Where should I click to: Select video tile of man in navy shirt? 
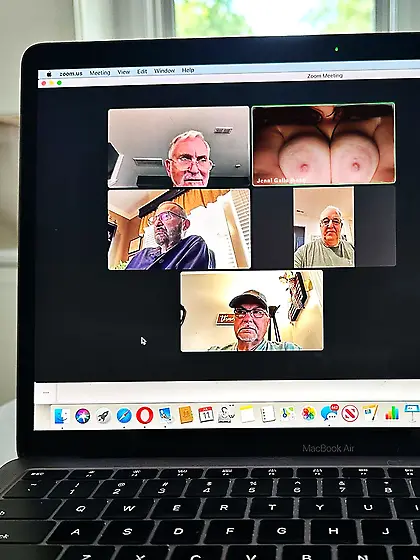179,229
